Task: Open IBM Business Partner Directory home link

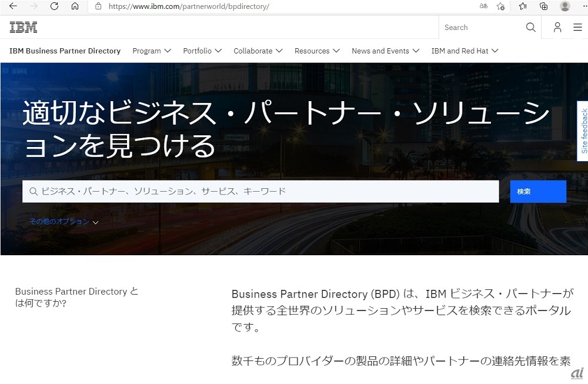Action: point(65,51)
